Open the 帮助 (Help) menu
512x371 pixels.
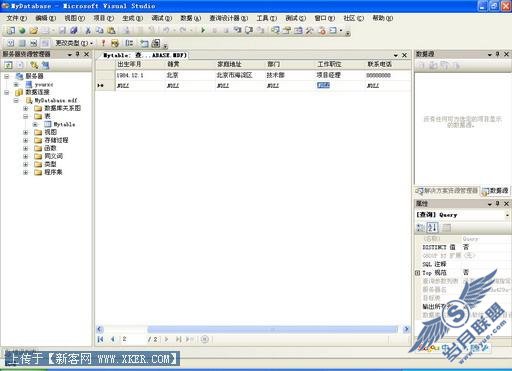point(382,18)
